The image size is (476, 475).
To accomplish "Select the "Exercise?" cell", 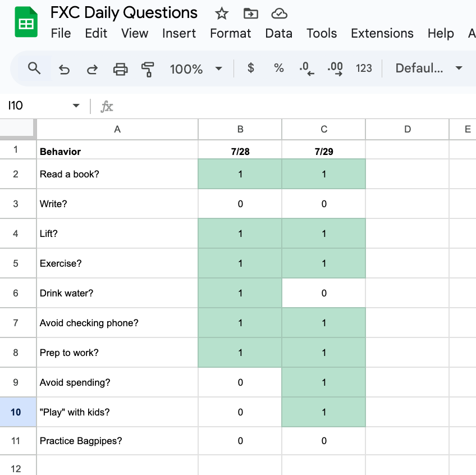I will (117, 263).
